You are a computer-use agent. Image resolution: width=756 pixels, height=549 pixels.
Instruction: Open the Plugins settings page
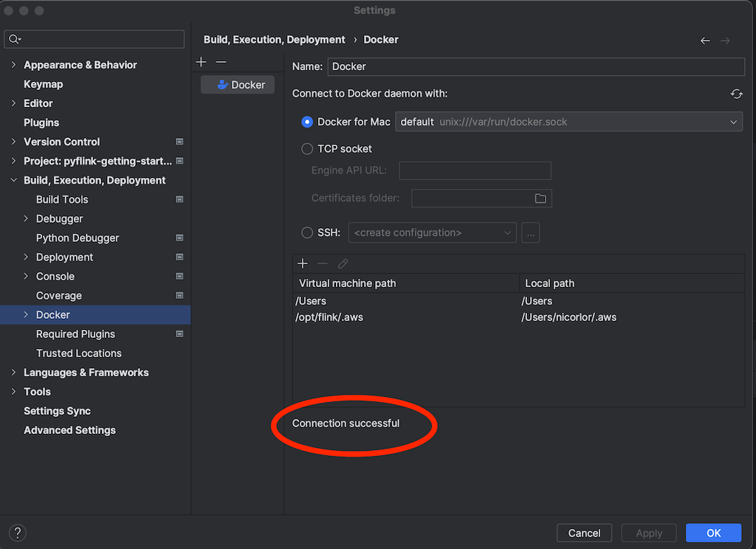pos(41,122)
